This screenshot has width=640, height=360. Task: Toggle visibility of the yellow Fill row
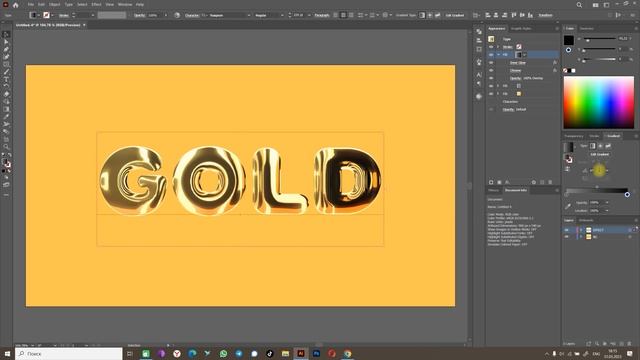coord(491,94)
